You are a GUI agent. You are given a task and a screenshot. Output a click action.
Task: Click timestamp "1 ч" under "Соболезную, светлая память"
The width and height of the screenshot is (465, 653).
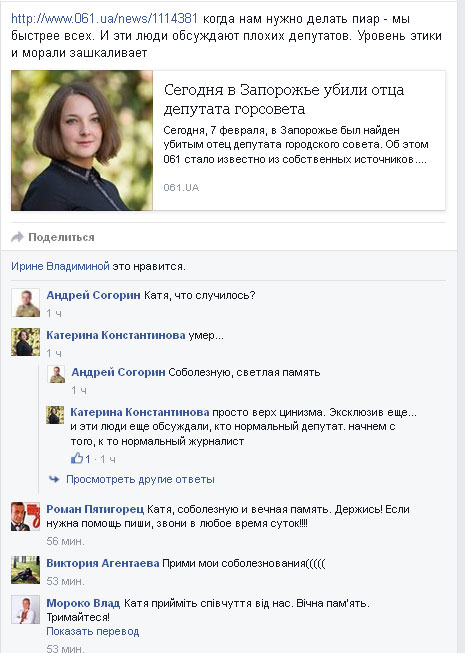pos(79,390)
